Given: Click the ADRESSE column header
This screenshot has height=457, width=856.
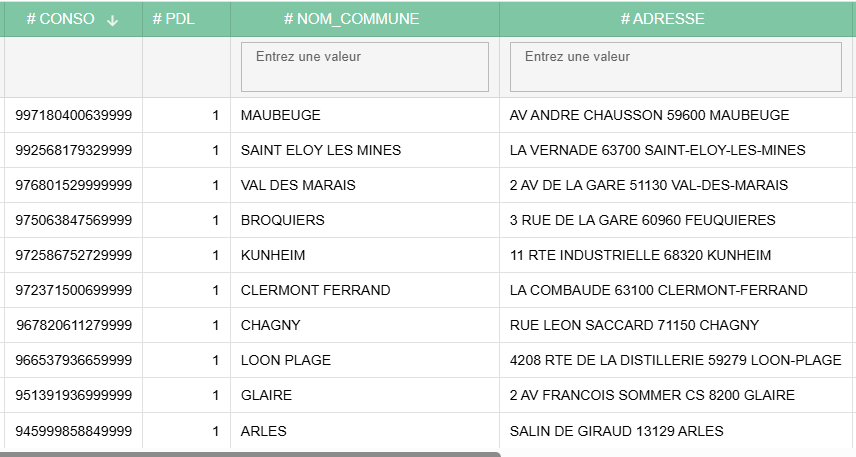Looking at the screenshot, I should point(662,19).
